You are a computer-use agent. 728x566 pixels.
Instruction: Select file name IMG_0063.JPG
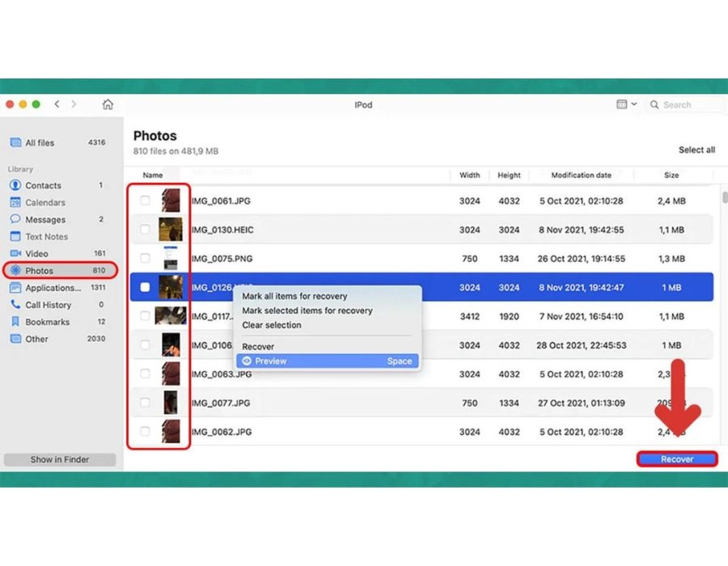point(222,374)
